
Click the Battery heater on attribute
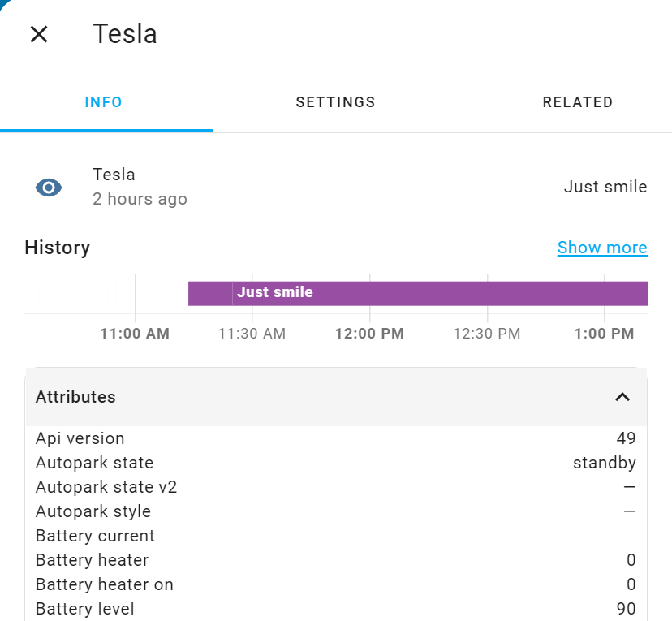105,584
